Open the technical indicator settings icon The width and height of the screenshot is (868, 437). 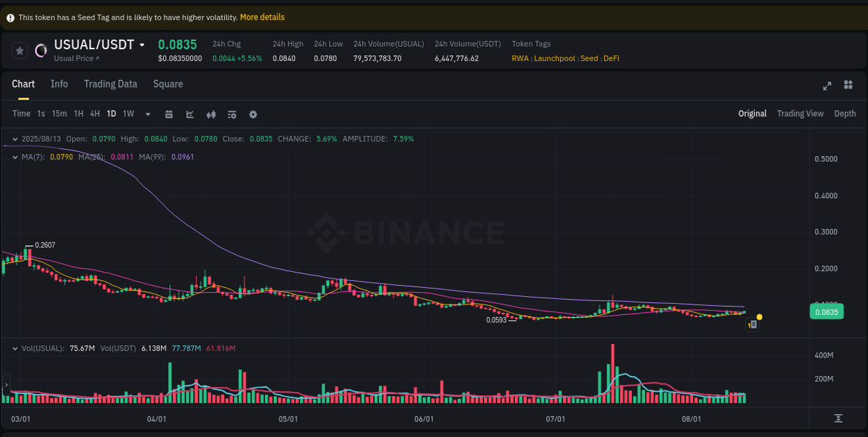point(232,114)
